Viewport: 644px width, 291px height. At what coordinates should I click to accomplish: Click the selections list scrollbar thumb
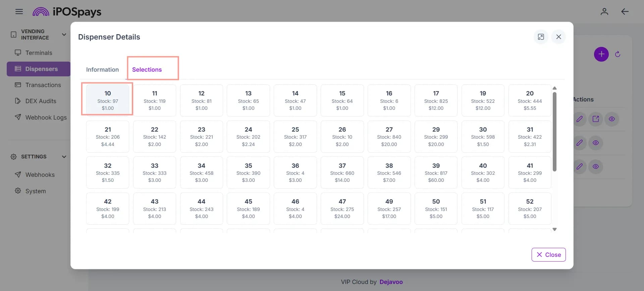tap(554, 132)
